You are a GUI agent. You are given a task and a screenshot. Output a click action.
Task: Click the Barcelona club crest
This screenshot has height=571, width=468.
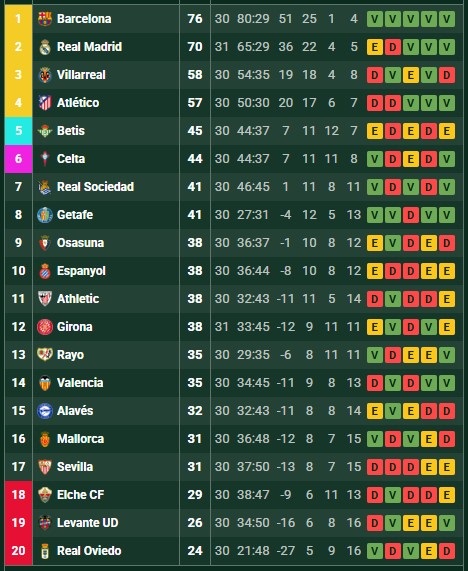45,19
